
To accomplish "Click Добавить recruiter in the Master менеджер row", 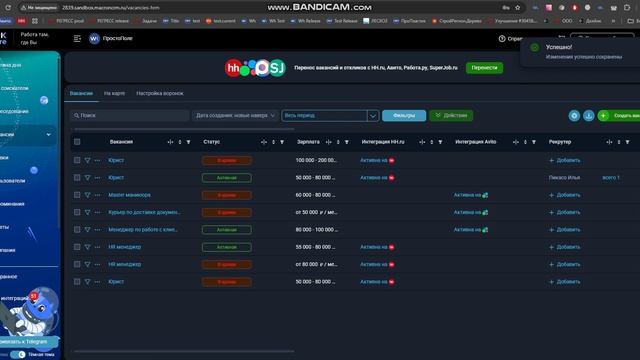I will [564, 195].
